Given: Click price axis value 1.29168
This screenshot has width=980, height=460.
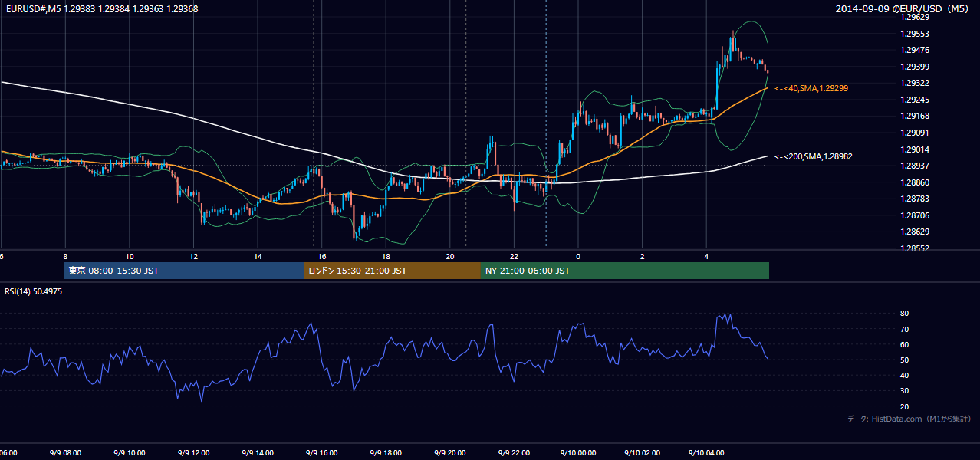Looking at the screenshot, I should tap(914, 116).
